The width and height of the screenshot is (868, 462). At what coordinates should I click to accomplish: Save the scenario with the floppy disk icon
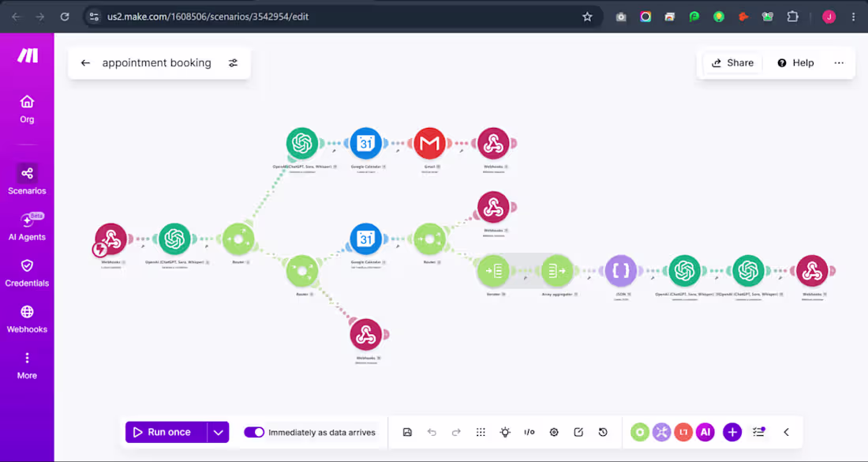407,432
